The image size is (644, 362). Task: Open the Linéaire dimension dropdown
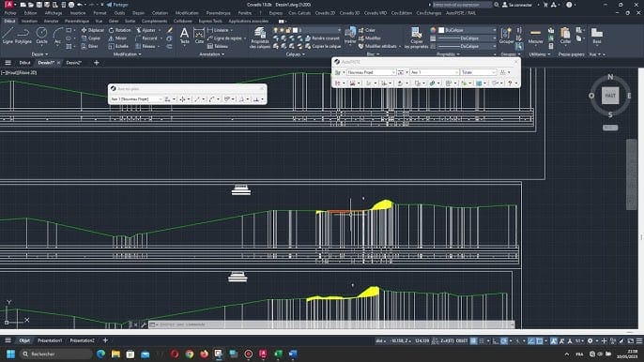232,30
